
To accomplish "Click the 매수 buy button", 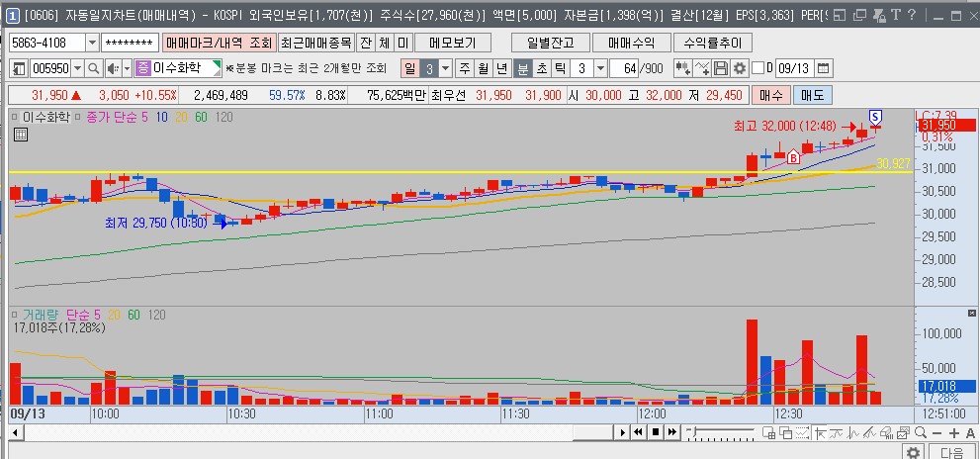I will pos(770,95).
